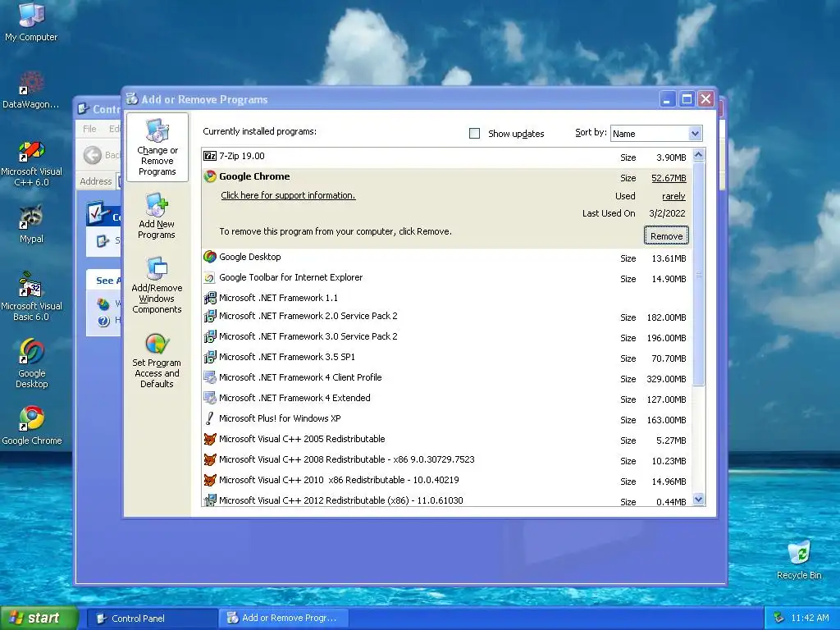Select the Google Desktop shortcut on the desktop
Screen dimensions: 840x630
[32, 363]
